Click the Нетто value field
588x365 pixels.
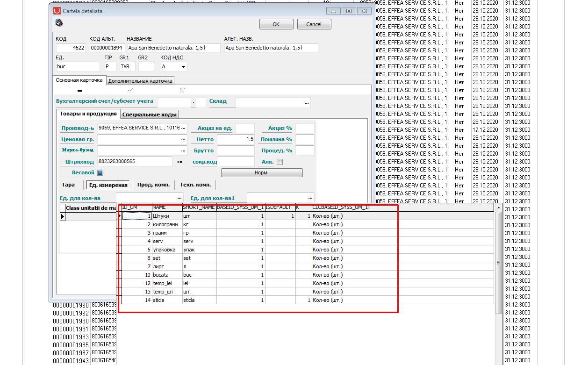[x=236, y=139]
